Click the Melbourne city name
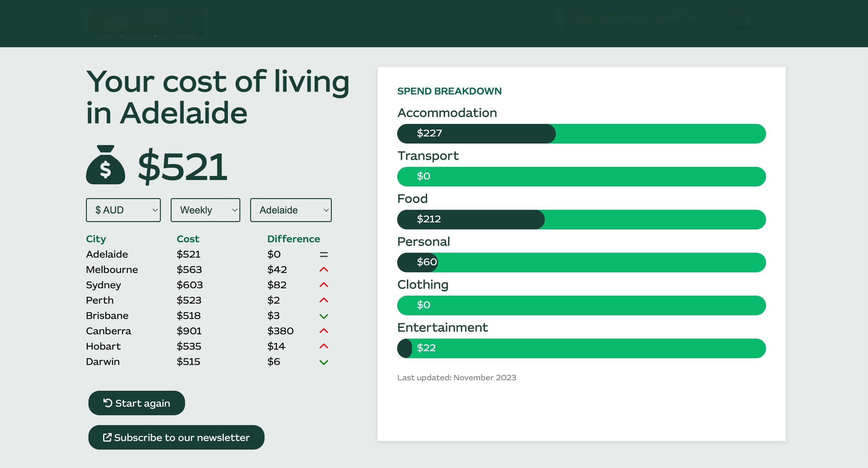The width and height of the screenshot is (868, 468). pos(112,270)
